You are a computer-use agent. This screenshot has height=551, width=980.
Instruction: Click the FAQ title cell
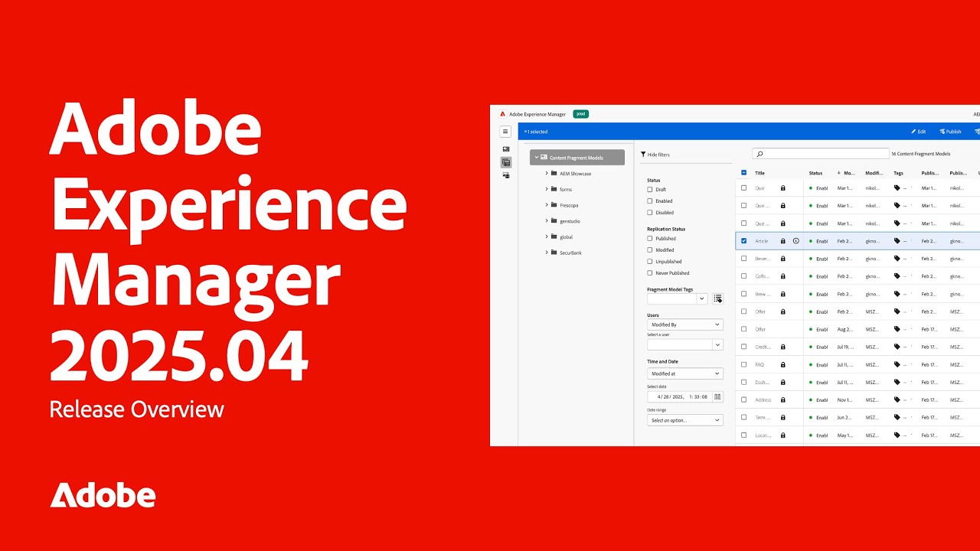coord(759,365)
